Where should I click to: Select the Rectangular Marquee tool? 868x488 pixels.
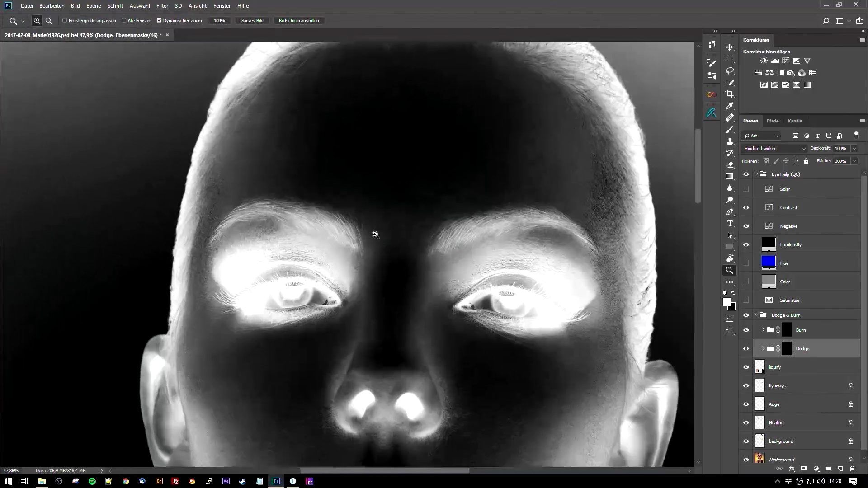(x=730, y=59)
